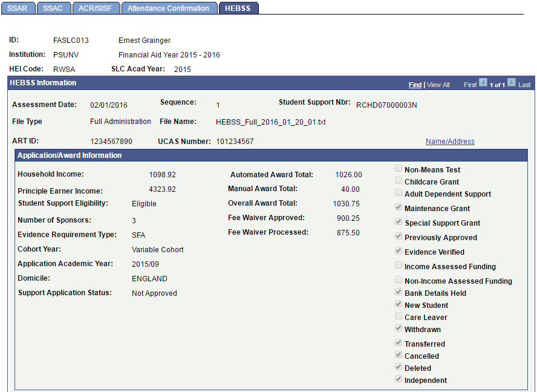Switch to the SSAR tab
Image resolution: width=537 pixels, height=392 pixels.
click(x=18, y=8)
